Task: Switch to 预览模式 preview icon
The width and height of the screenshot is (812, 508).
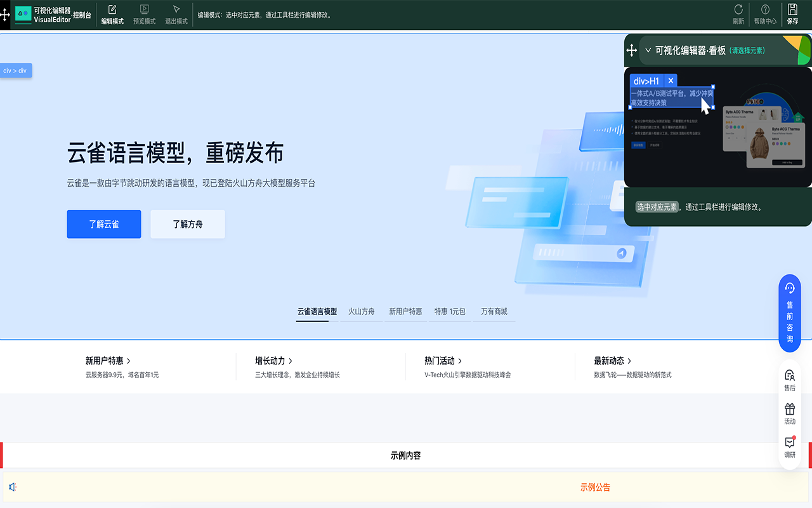Action: tap(144, 10)
